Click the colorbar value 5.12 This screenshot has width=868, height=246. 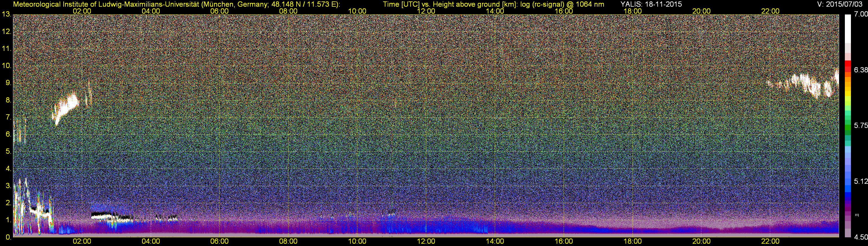(x=860, y=181)
